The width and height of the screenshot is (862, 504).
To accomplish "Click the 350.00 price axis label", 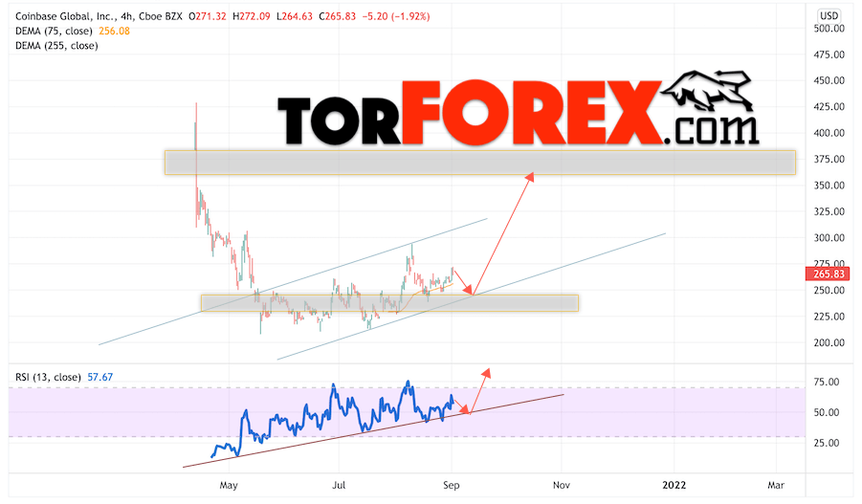I will coord(829,186).
